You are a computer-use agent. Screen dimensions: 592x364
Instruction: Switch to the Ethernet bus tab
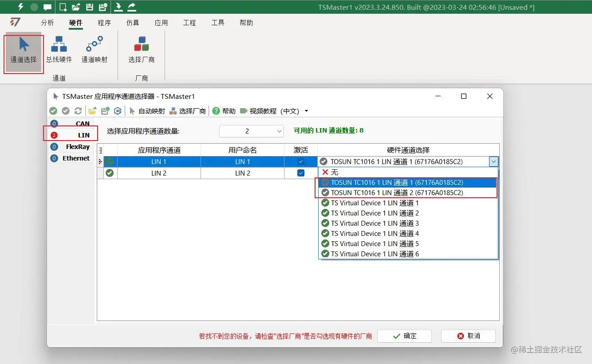pyautogui.click(x=71, y=158)
